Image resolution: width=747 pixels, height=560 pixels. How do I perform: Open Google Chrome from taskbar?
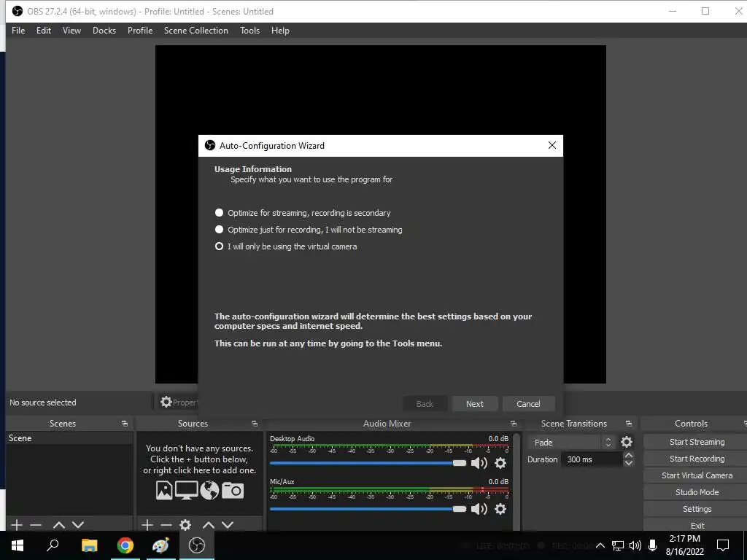[125, 545]
